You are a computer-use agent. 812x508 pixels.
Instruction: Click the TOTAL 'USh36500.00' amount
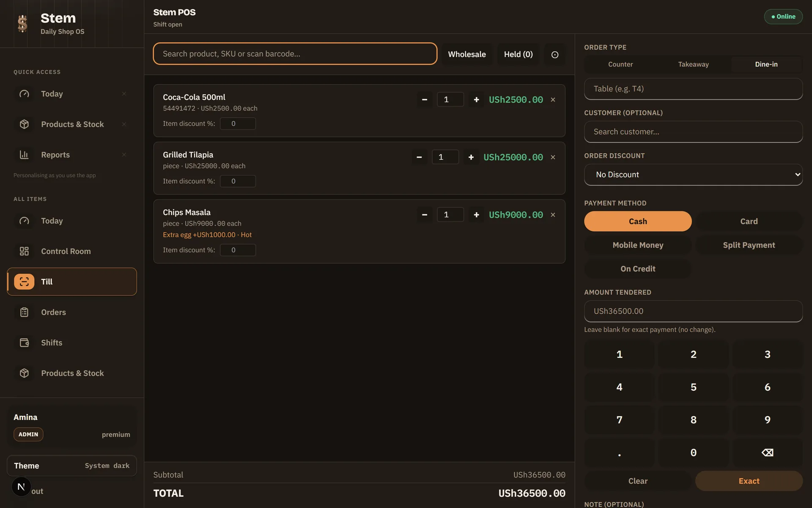[x=532, y=494]
